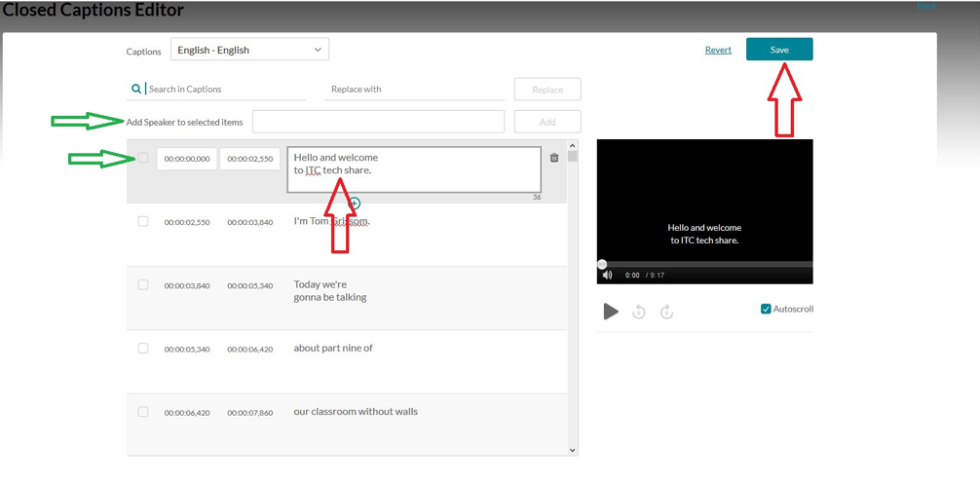980x482 pixels.
Task: Disable the Autoscroll checkbox
Action: [766, 309]
